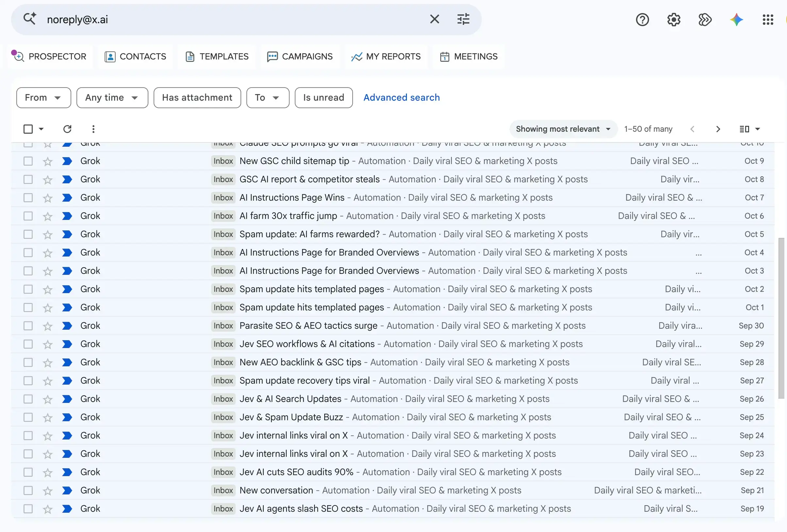This screenshot has height=532, width=787.
Task: Click the '1–50 of many' count
Action: [648, 129]
